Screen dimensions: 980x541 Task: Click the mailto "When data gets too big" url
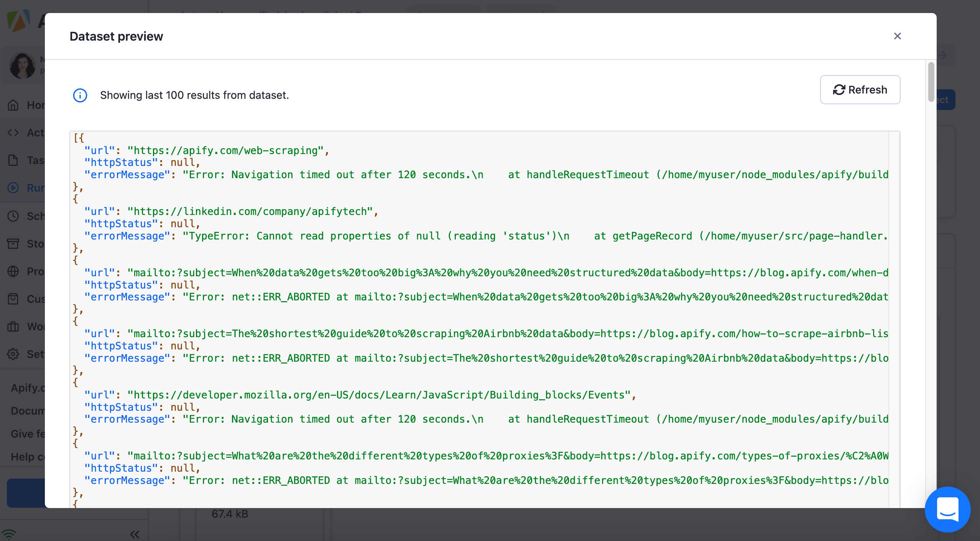click(x=508, y=273)
